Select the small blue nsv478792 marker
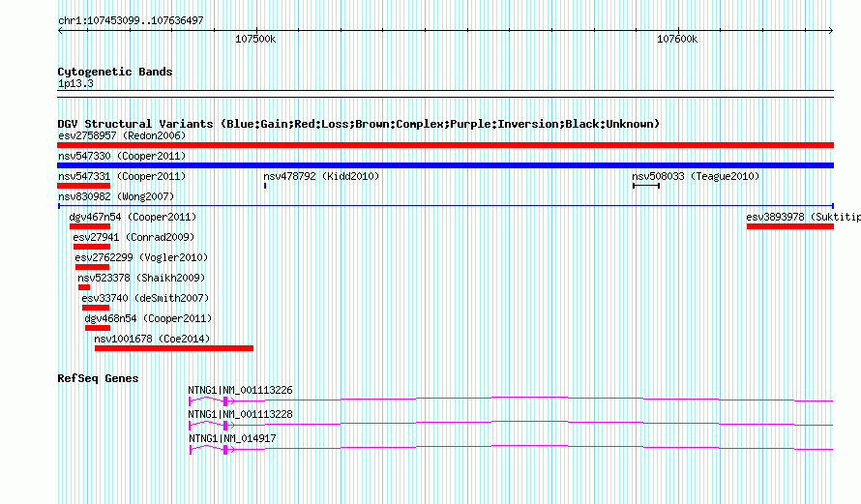861x504 pixels. [265, 186]
